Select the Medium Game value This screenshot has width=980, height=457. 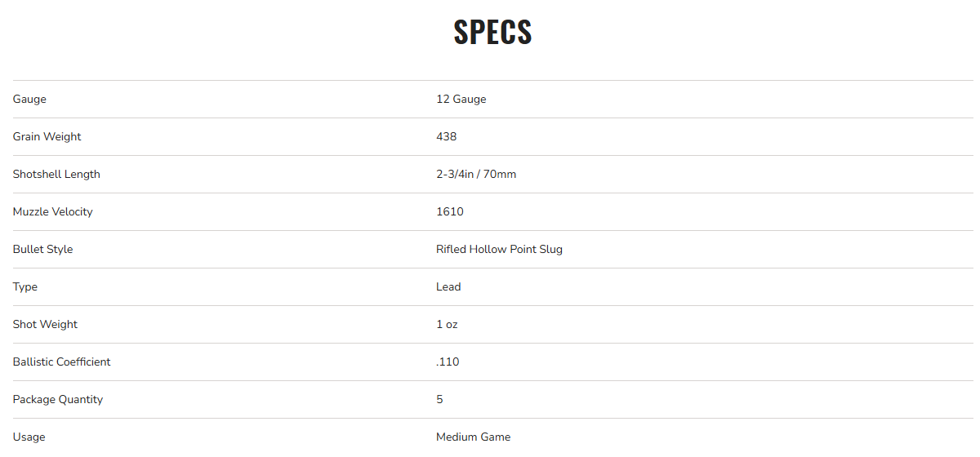[x=473, y=437]
